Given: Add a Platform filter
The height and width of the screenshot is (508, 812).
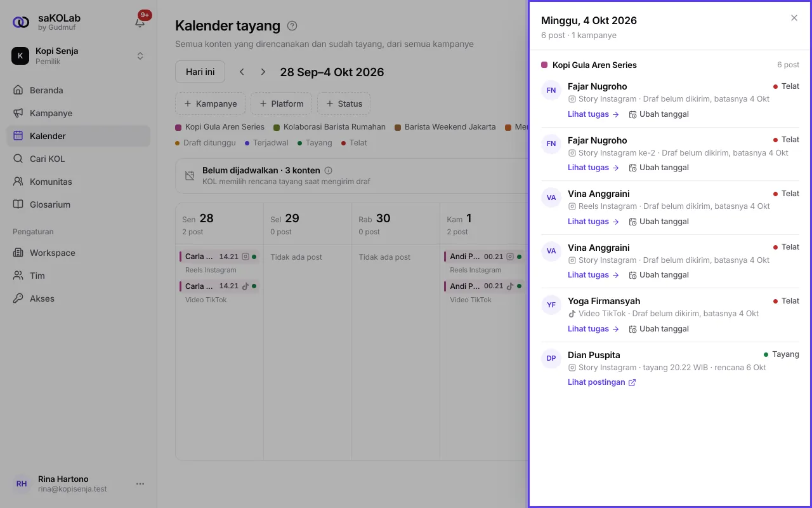Looking at the screenshot, I should [x=282, y=104].
